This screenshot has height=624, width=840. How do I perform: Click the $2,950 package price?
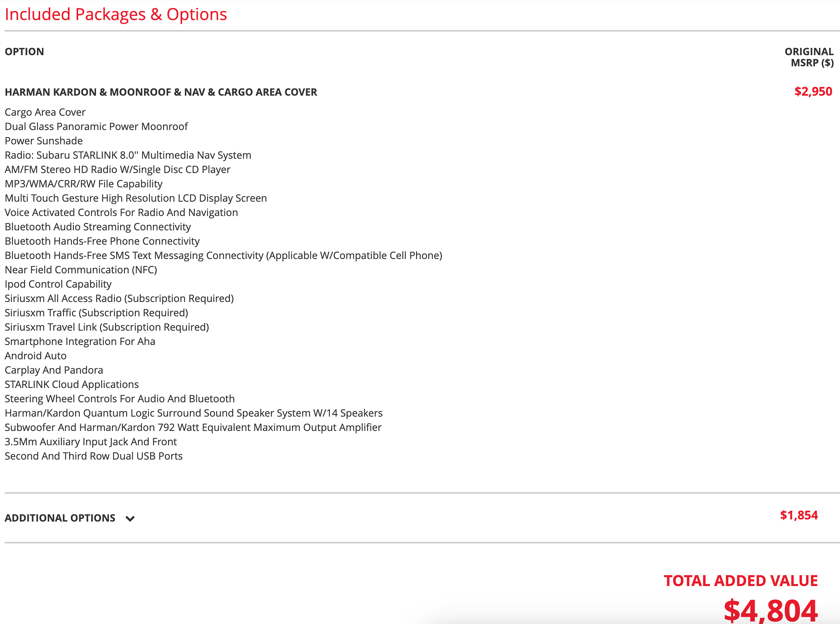coord(813,91)
